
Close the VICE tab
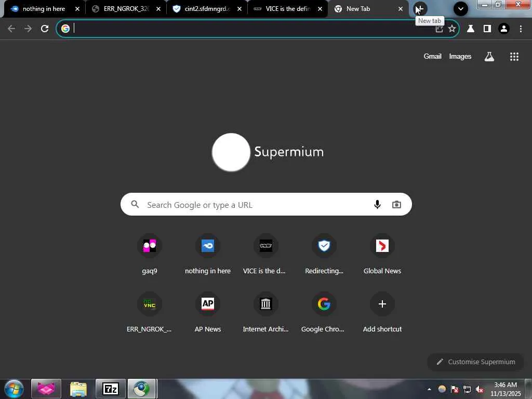[x=320, y=9]
